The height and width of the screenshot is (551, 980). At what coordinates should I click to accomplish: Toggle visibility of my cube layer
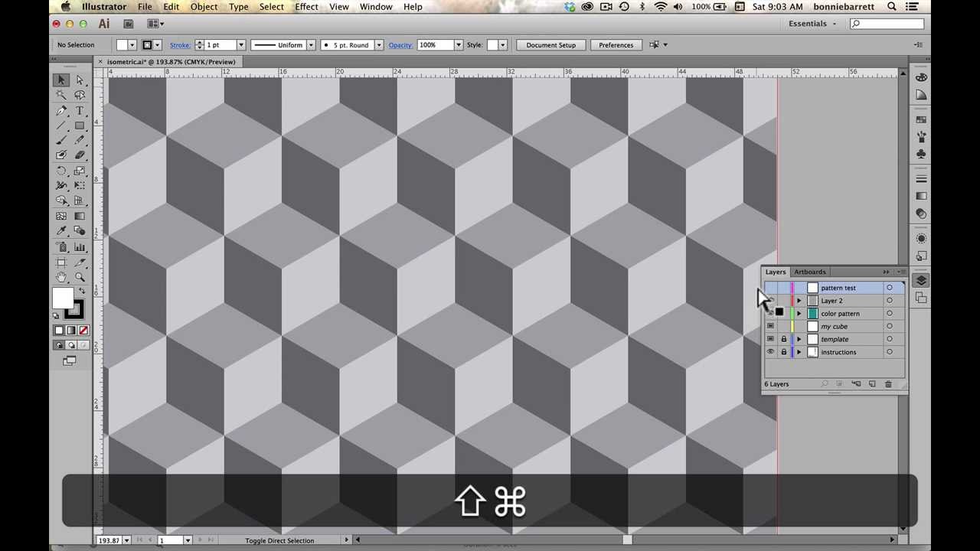pyautogui.click(x=770, y=327)
